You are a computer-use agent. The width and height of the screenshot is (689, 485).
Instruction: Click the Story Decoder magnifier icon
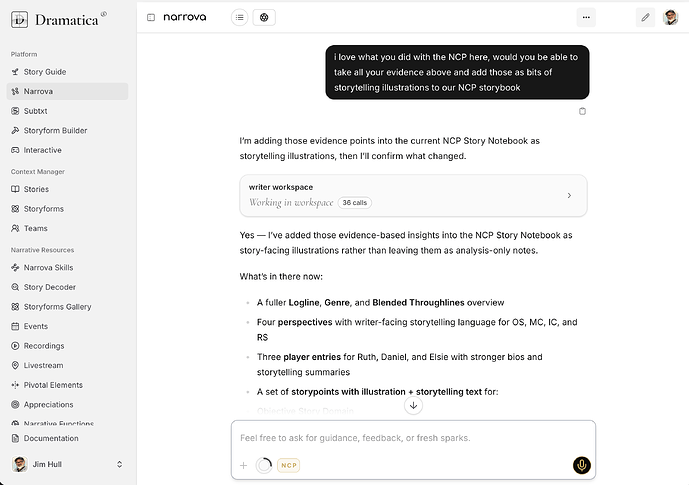15,287
